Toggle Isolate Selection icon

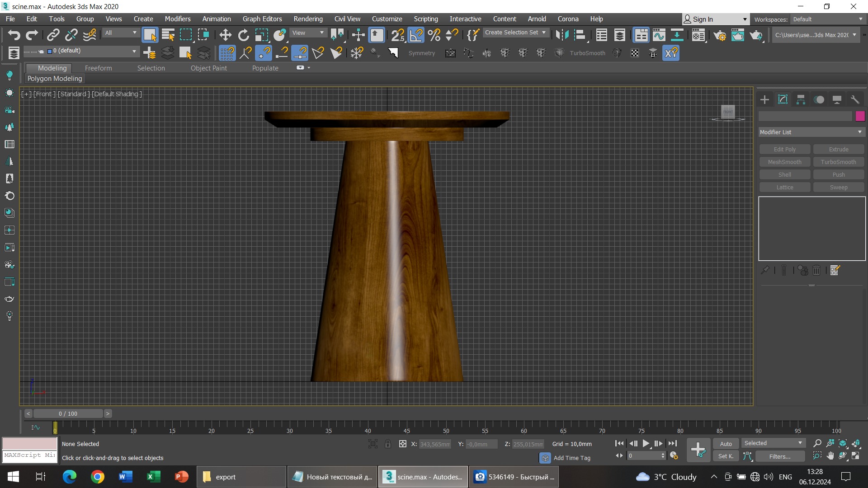pyautogui.click(x=373, y=444)
